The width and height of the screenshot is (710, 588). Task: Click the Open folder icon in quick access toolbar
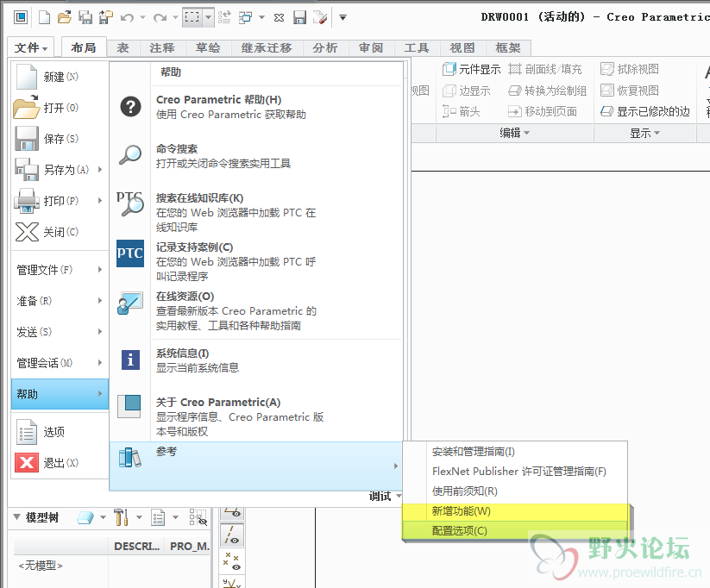pos(65,17)
